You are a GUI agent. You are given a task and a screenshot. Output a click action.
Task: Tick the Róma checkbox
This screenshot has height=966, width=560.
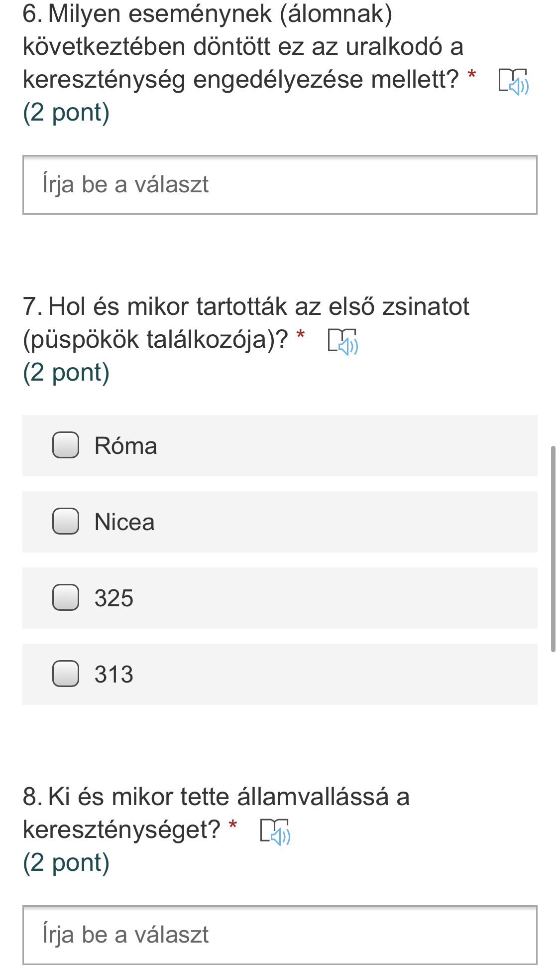click(66, 445)
